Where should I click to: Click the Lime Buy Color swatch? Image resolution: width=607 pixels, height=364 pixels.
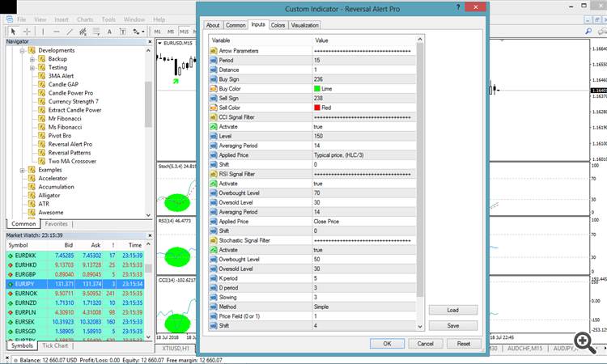317,89
